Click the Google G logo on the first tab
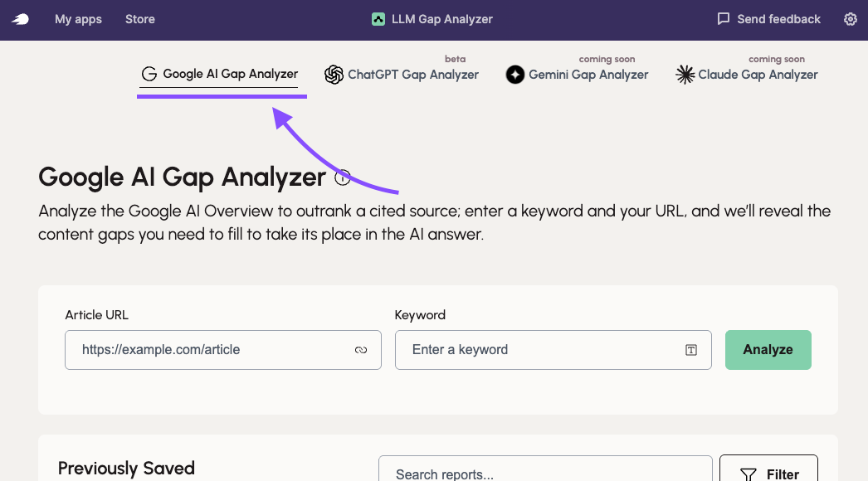The width and height of the screenshot is (868, 481). click(149, 73)
